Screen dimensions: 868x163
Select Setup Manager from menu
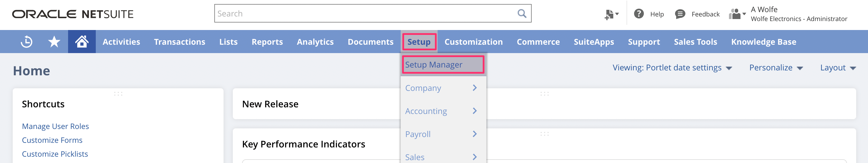tap(434, 65)
